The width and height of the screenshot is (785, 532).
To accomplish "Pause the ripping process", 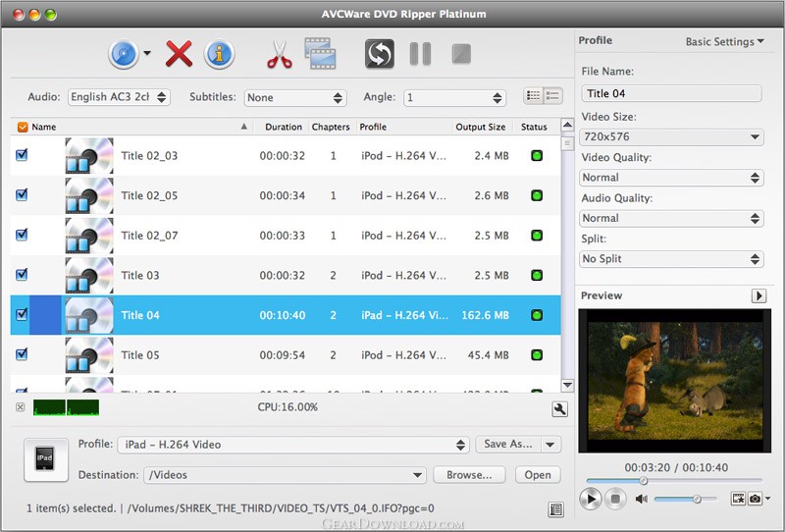I will pyautogui.click(x=420, y=54).
